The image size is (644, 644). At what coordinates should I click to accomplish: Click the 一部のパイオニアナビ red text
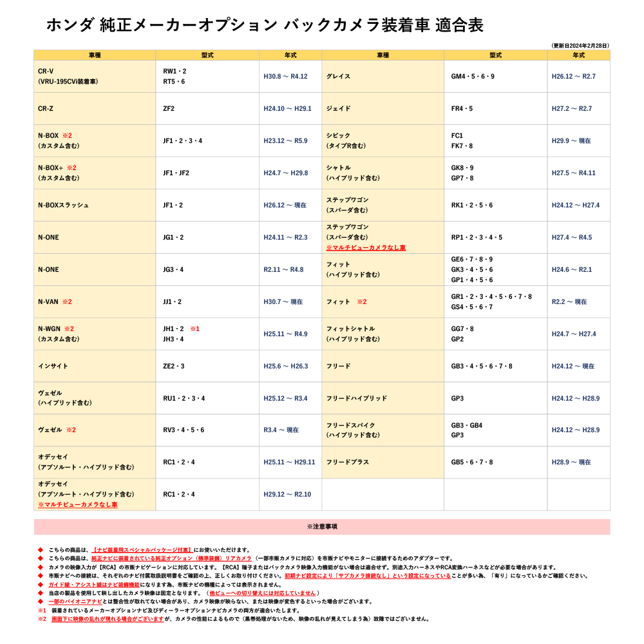click(x=75, y=601)
